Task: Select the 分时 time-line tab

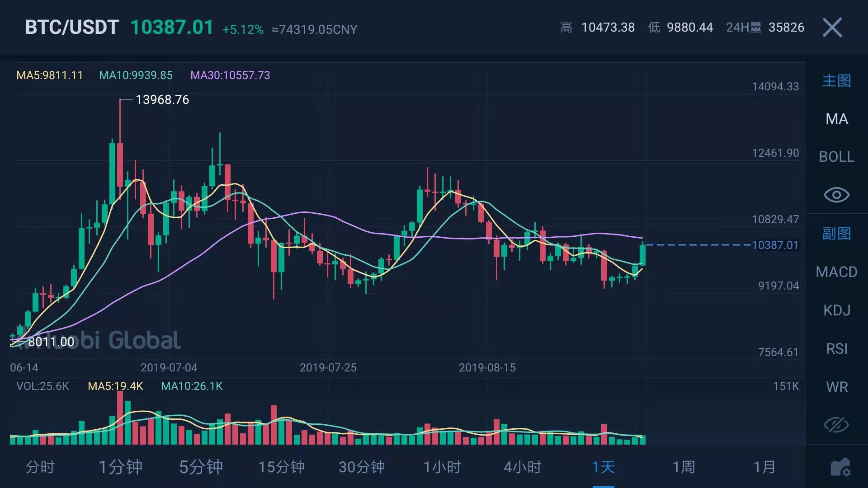Action: 40,467
